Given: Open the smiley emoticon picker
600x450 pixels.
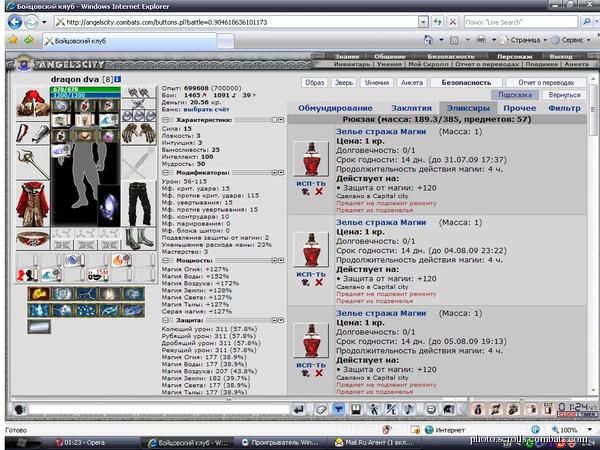Looking at the screenshot, I should tap(430, 409).
